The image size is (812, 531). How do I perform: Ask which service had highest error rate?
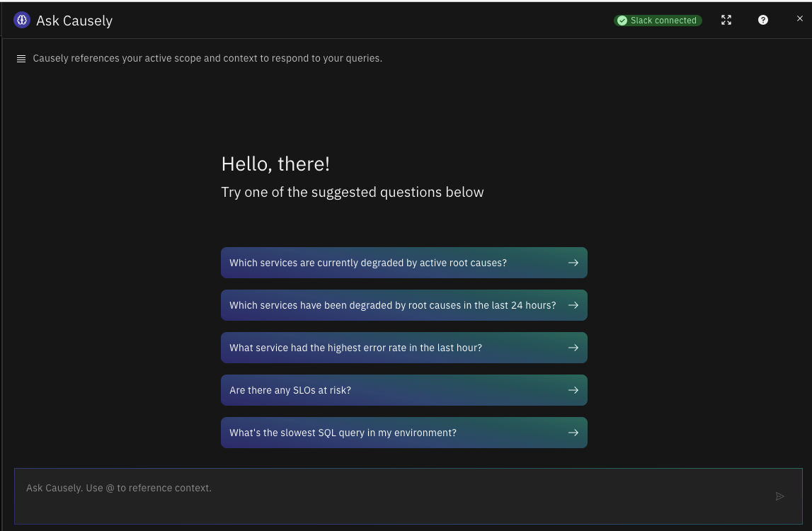click(x=404, y=348)
